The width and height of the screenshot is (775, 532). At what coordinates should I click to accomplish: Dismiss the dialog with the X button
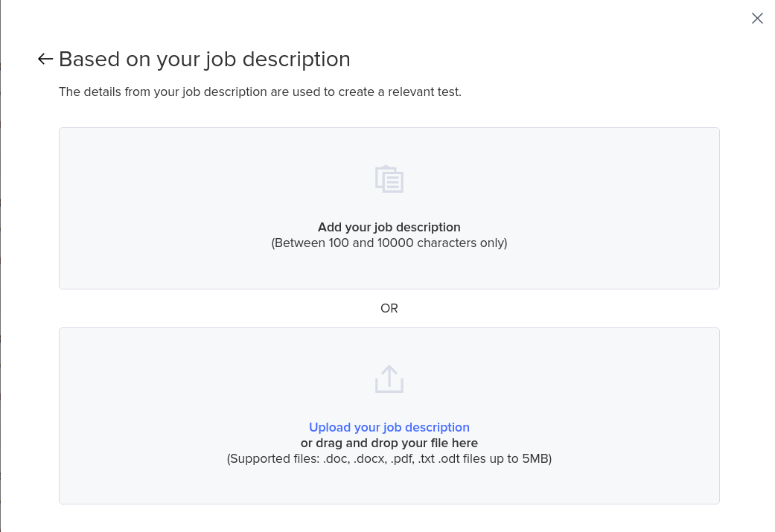pyautogui.click(x=757, y=18)
